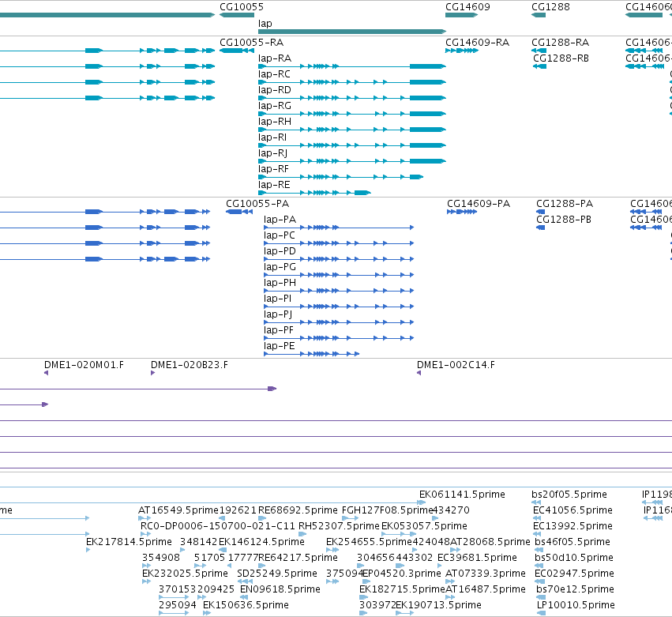672x617 pixels.
Task: Select the lap-PI protein feature
Action: coord(339,307)
